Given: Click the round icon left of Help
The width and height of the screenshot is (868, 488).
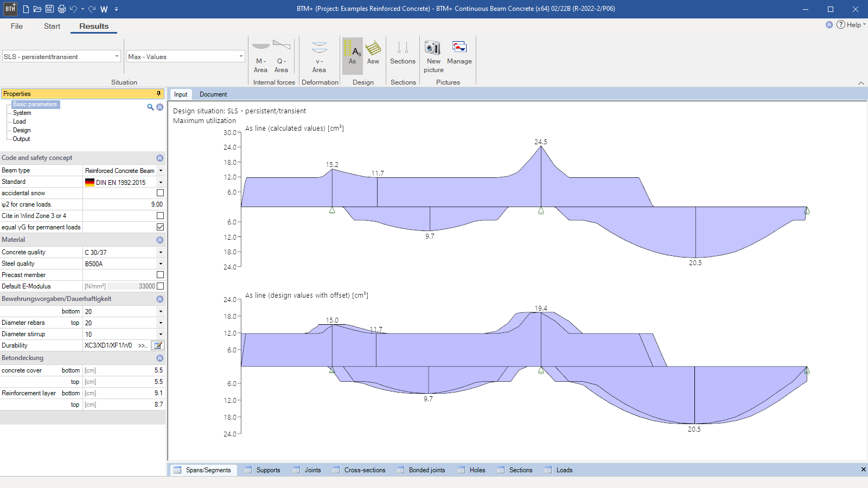Looking at the screenshot, I should pos(829,24).
